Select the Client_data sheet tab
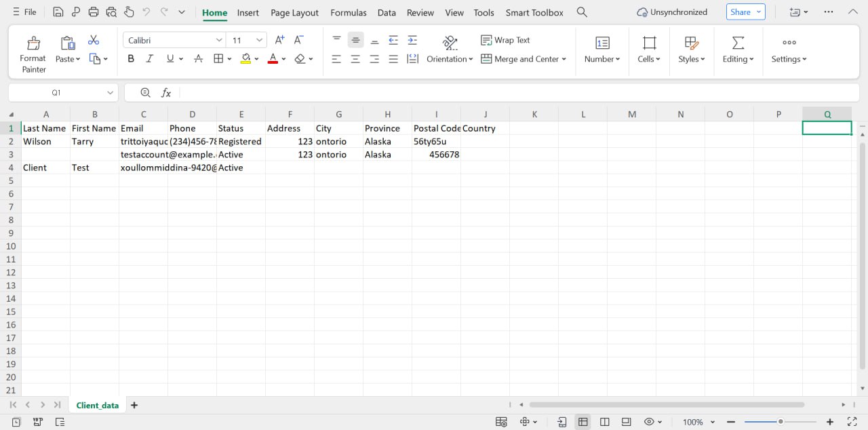This screenshot has width=868, height=430. [x=98, y=405]
